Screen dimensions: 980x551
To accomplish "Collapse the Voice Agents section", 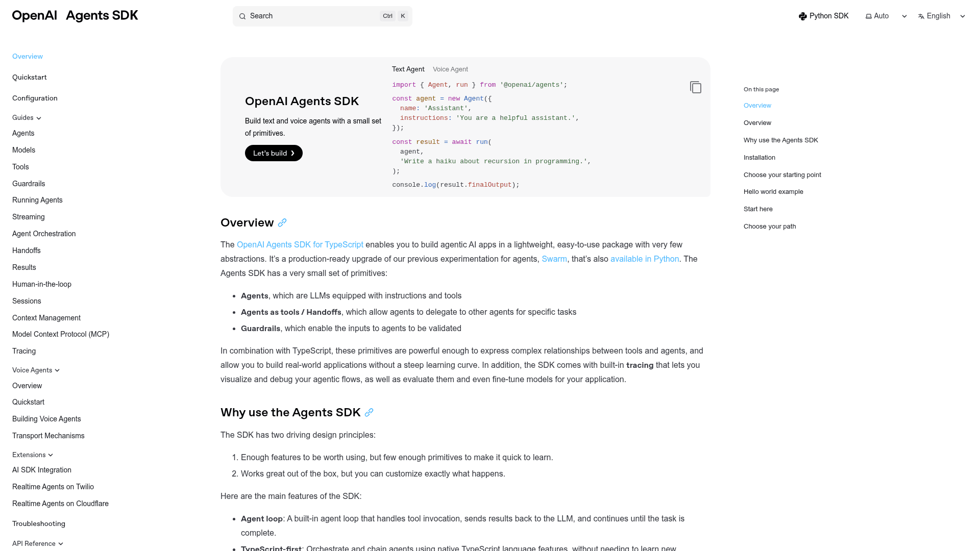I will [36, 370].
